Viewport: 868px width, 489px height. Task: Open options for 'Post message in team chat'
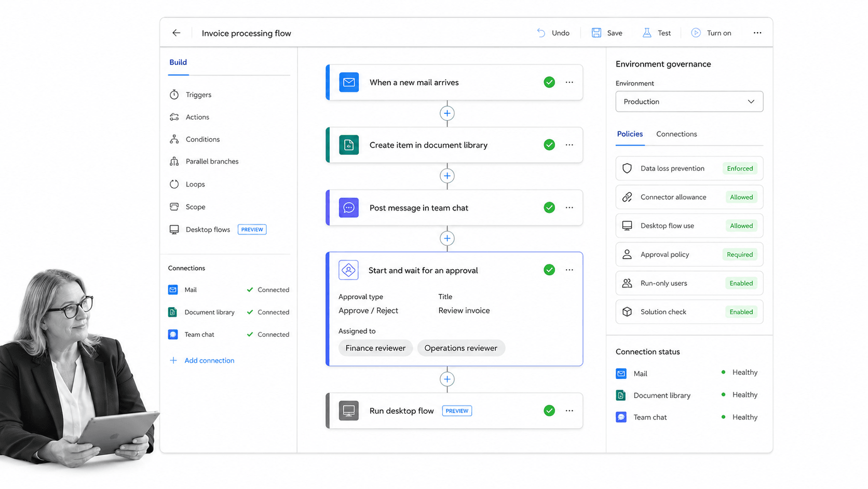pos(569,207)
